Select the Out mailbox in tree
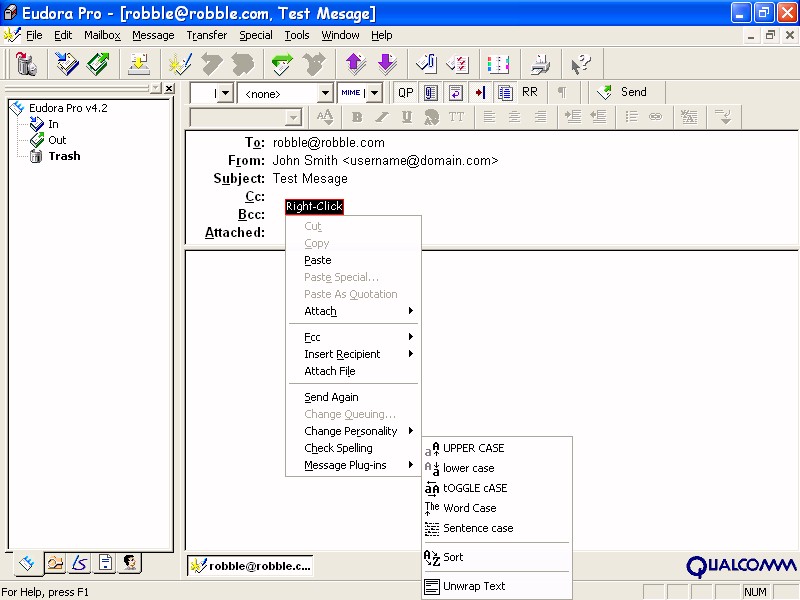 click(x=57, y=140)
